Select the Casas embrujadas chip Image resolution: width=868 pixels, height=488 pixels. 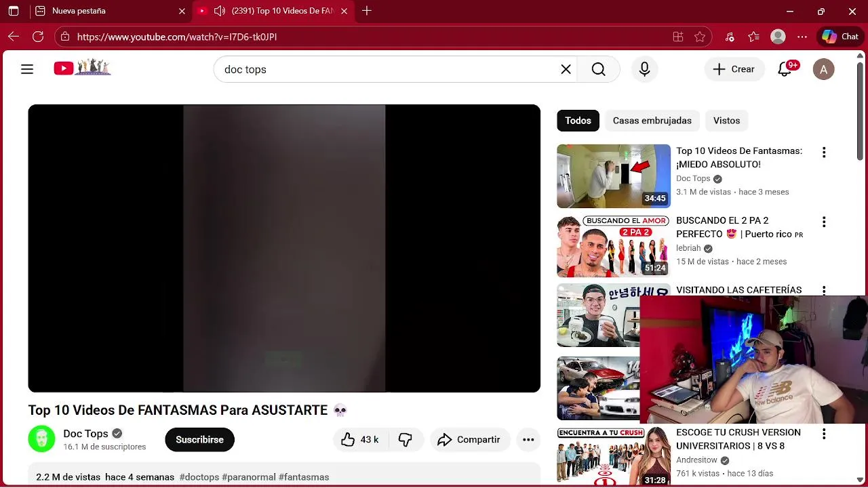point(652,121)
